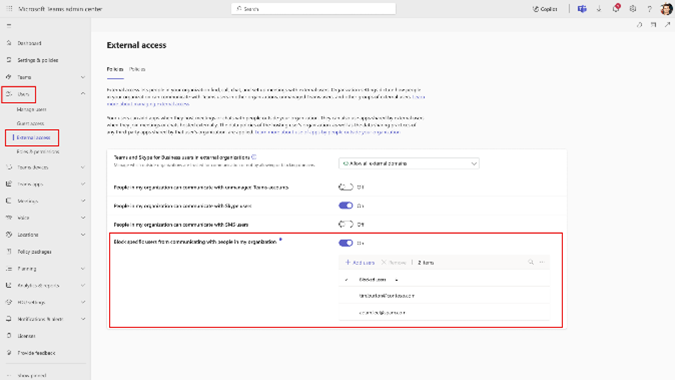Click the info icon beside external organizations label
Screen dimensions: 675x380
[254, 157]
